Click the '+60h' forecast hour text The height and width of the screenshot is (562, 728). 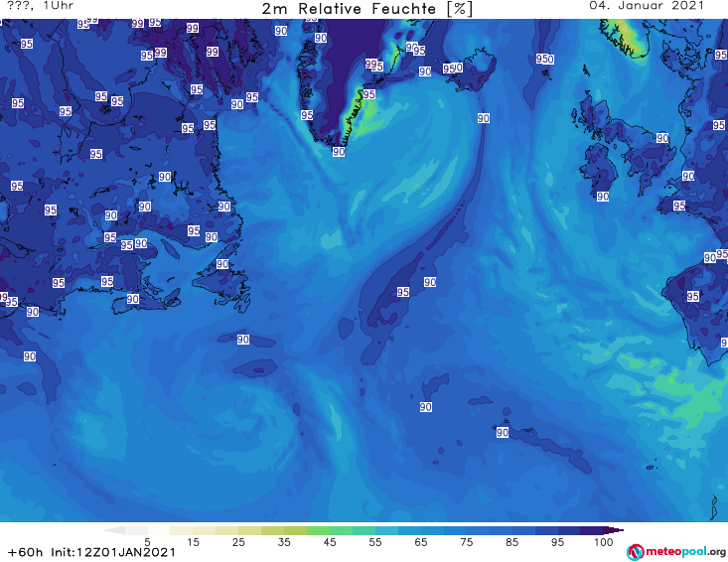click(x=25, y=552)
